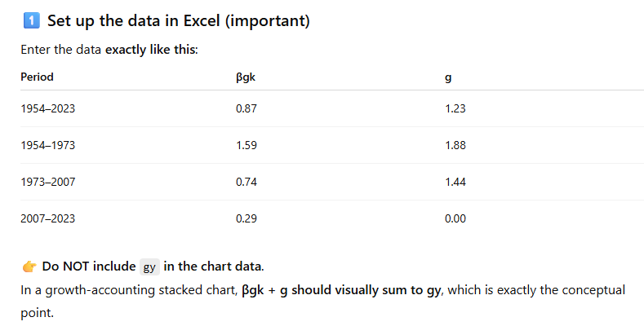The width and height of the screenshot is (644, 326).
Task: Click the 0.29 value cell
Action: (246, 218)
